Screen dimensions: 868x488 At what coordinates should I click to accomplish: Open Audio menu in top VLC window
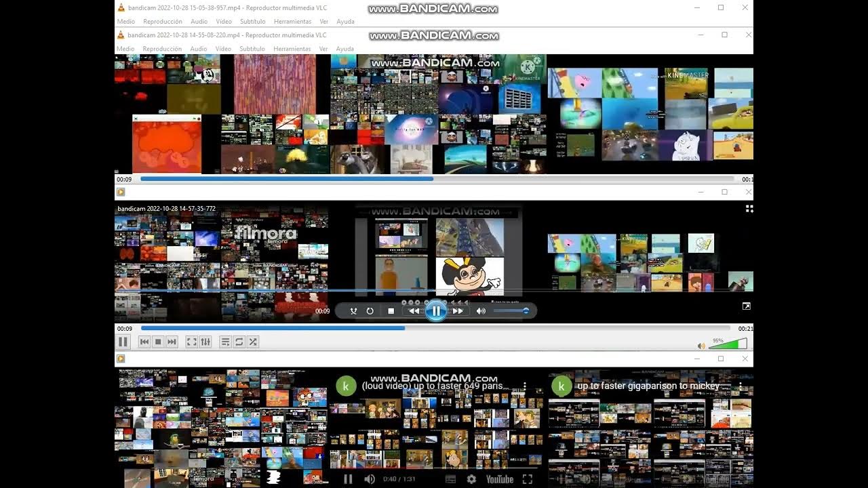point(199,22)
